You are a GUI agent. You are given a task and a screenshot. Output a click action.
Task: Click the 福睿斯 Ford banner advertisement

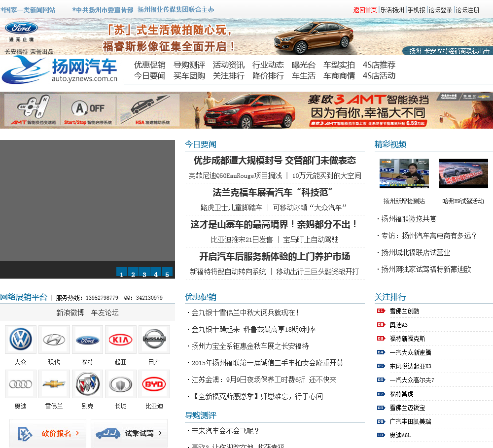(246, 37)
